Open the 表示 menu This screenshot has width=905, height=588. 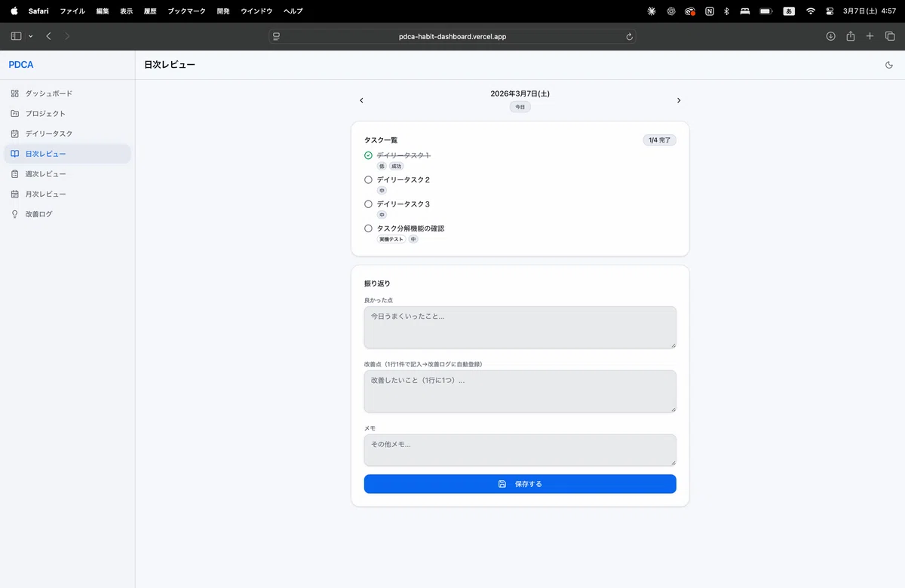(126, 11)
